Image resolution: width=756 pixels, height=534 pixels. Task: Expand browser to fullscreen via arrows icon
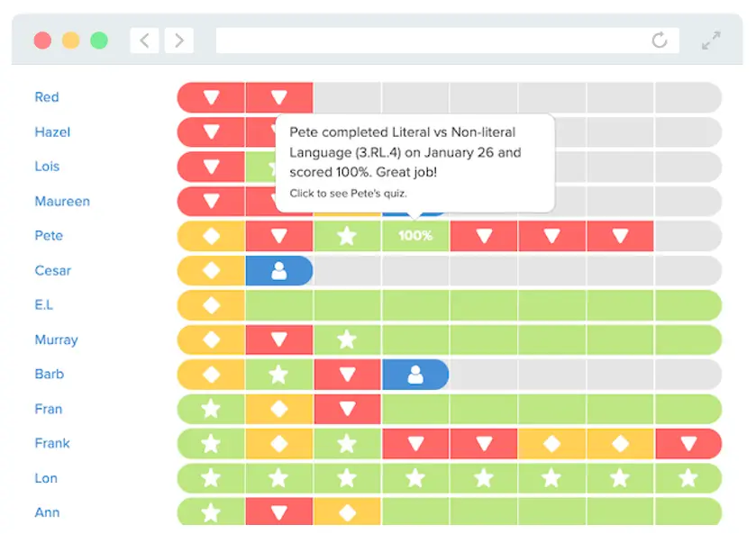click(x=711, y=40)
